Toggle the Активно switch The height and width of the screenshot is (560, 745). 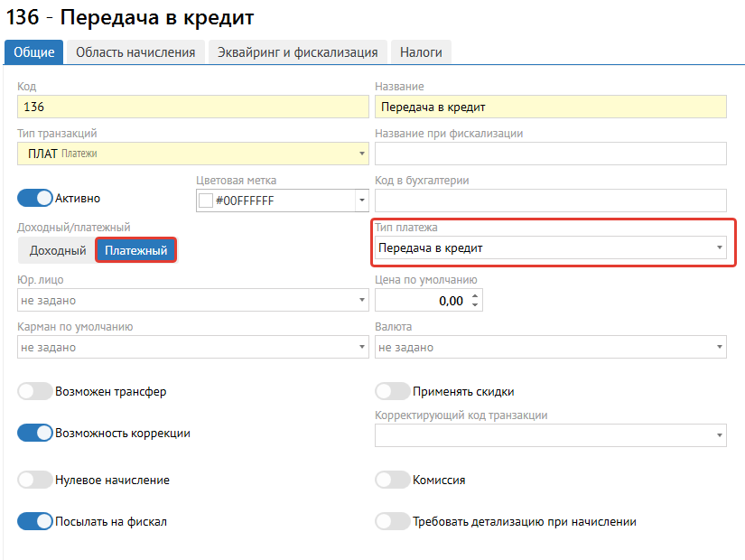coord(35,198)
